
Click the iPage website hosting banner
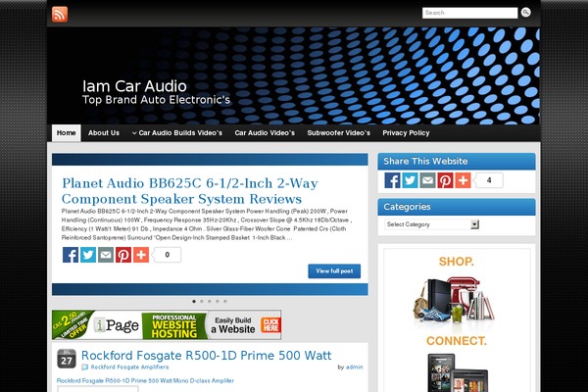coord(167,324)
